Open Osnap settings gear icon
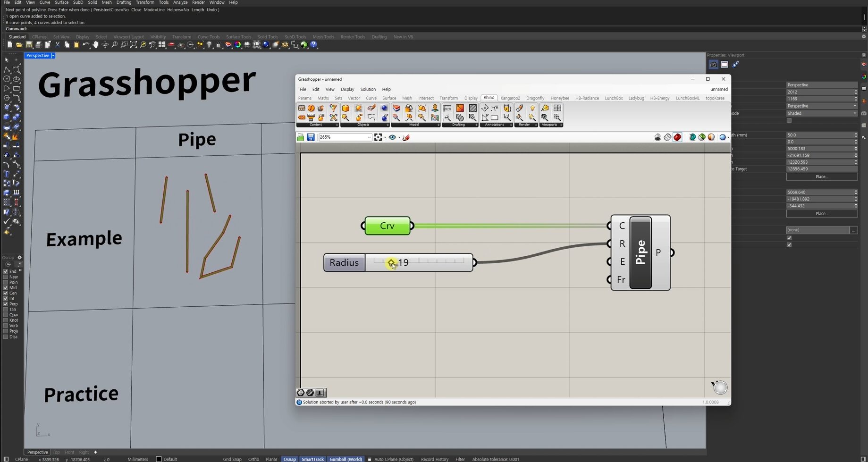The image size is (868, 462). 20,258
